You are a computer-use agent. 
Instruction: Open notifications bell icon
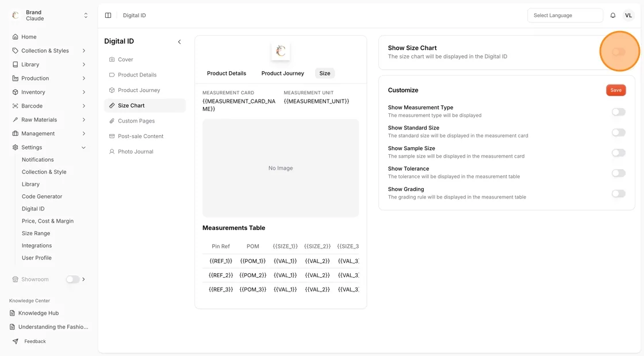click(x=613, y=15)
